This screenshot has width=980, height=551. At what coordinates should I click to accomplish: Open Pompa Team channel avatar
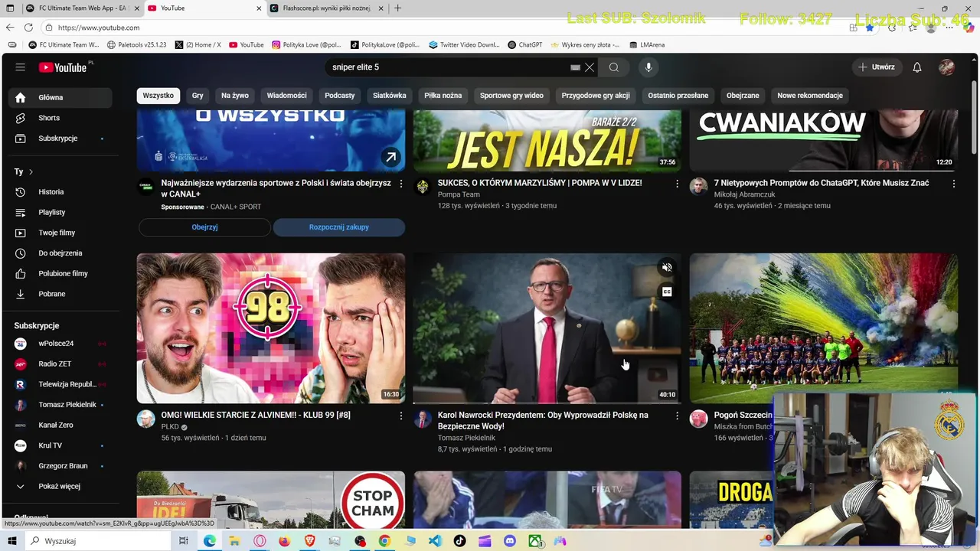pos(422,187)
